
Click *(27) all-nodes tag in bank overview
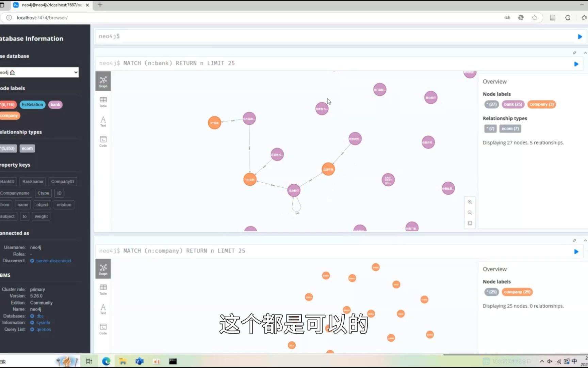coord(491,104)
